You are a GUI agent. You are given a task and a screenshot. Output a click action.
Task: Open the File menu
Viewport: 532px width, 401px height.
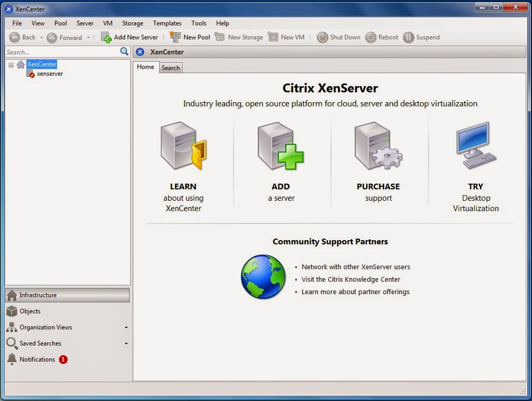tap(17, 23)
